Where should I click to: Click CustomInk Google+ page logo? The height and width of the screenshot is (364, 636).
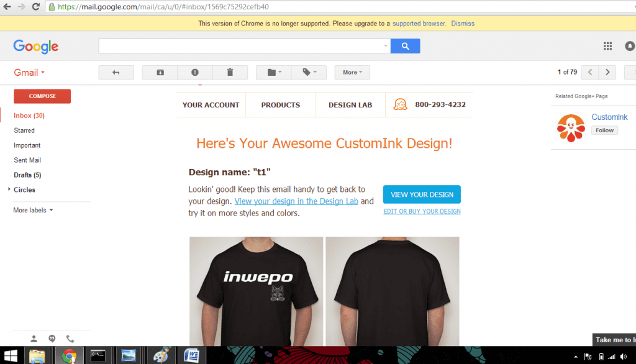571,128
